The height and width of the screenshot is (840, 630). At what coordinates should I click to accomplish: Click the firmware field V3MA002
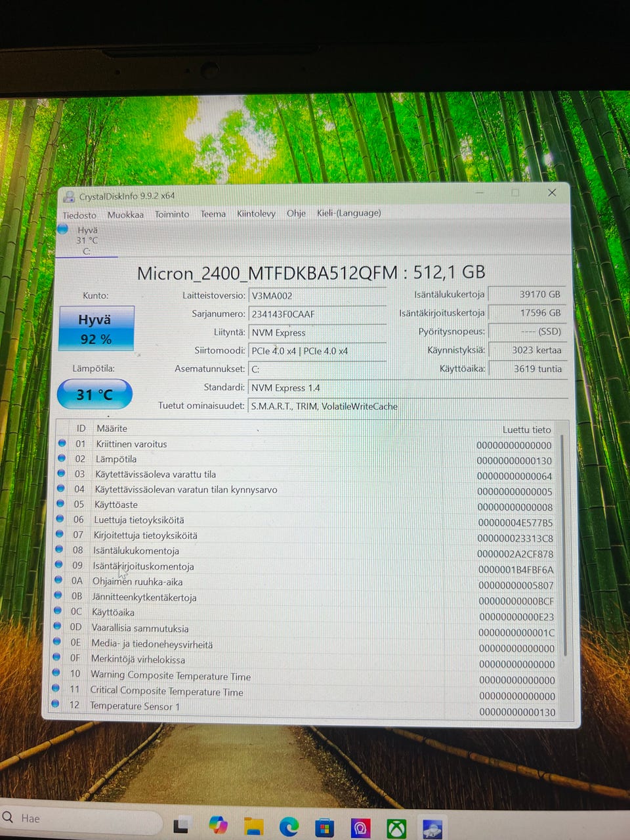point(318,296)
